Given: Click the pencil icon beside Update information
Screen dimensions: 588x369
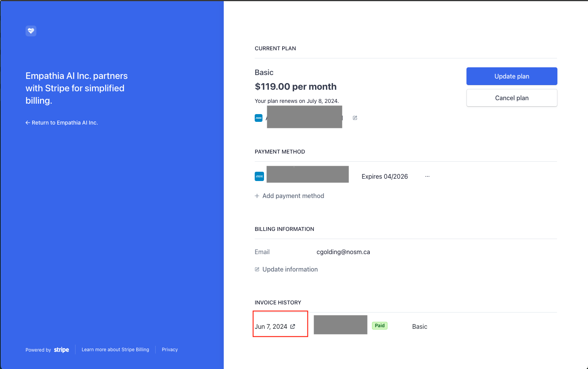Looking at the screenshot, I should [257, 269].
